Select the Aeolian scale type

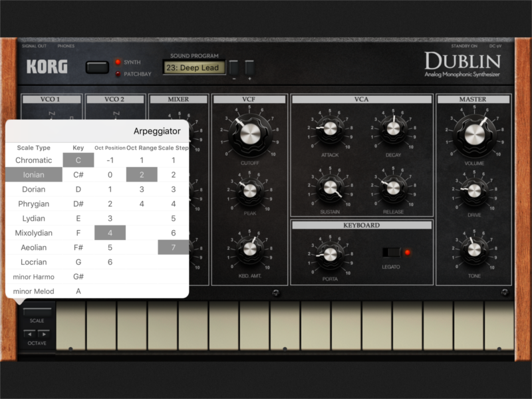[x=34, y=247]
